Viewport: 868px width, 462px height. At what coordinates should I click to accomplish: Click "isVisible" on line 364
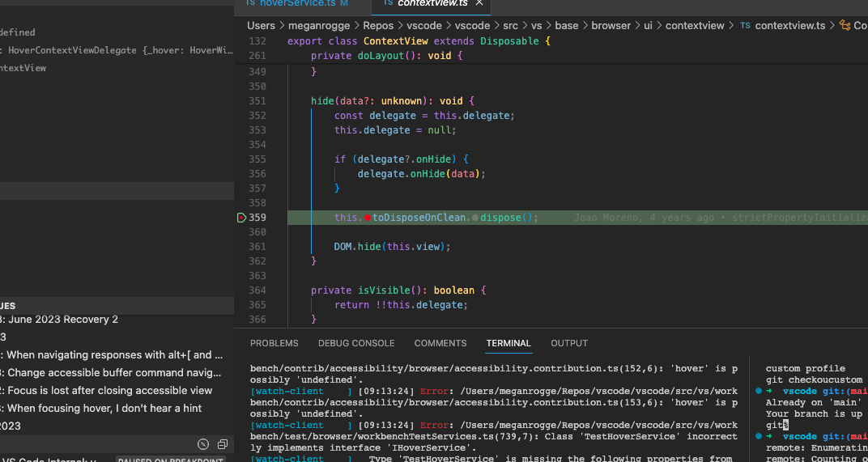384,290
